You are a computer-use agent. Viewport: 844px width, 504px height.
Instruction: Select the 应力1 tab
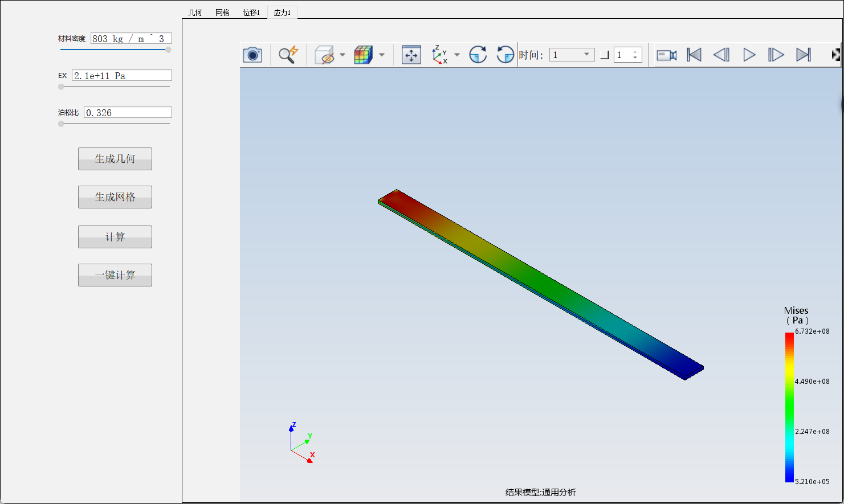pos(282,13)
